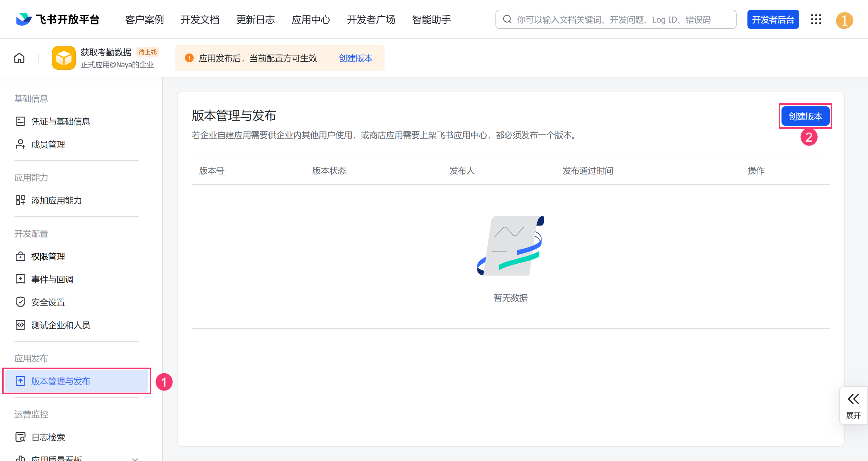Open 添加应用能力 in the sidebar
Viewport: 868px width, 461px height.
pyautogui.click(x=56, y=200)
